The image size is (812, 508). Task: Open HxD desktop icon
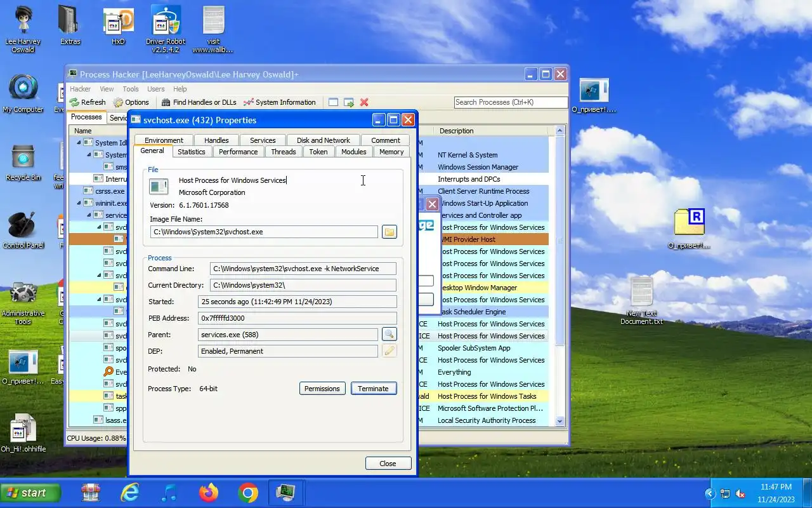(118, 27)
